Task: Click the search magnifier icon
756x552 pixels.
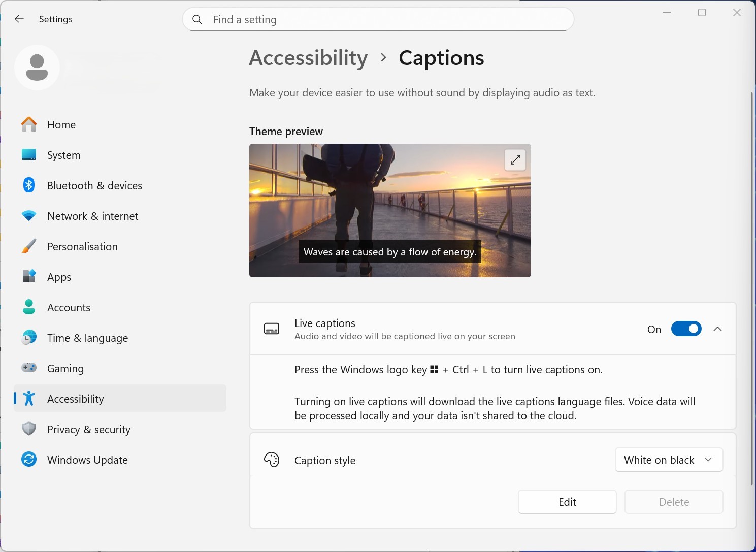Action: [x=198, y=20]
